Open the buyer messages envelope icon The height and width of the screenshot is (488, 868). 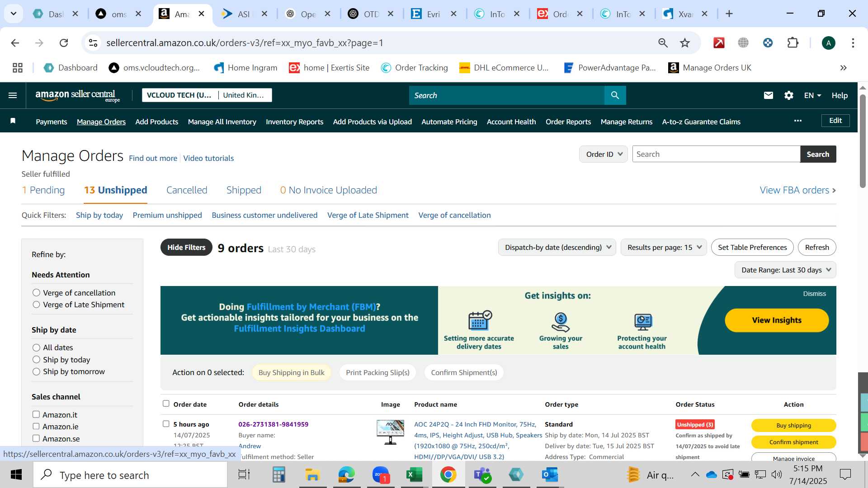(768, 95)
